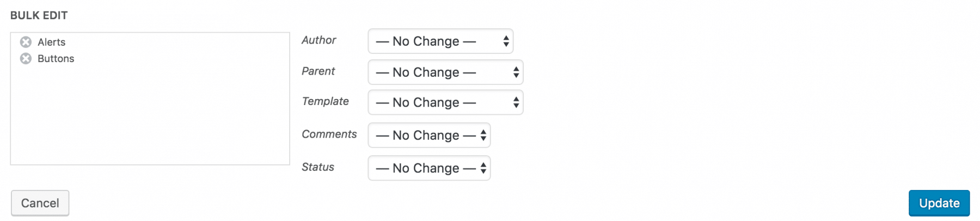This screenshot has width=980, height=221.
Task: Open the Parent dropdown
Action: [445, 72]
